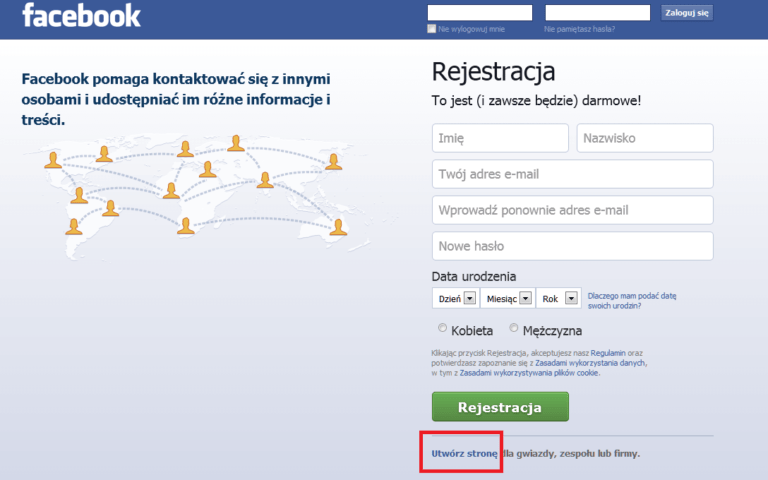Open the Regulamin link
The height and width of the screenshot is (480, 768).
608,353
